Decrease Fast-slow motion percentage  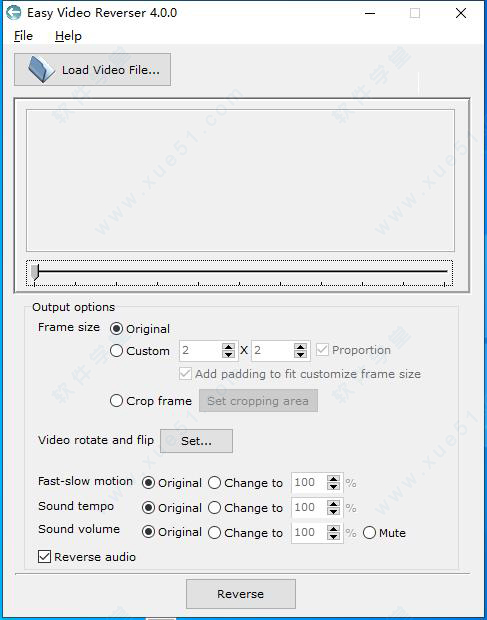coord(334,486)
